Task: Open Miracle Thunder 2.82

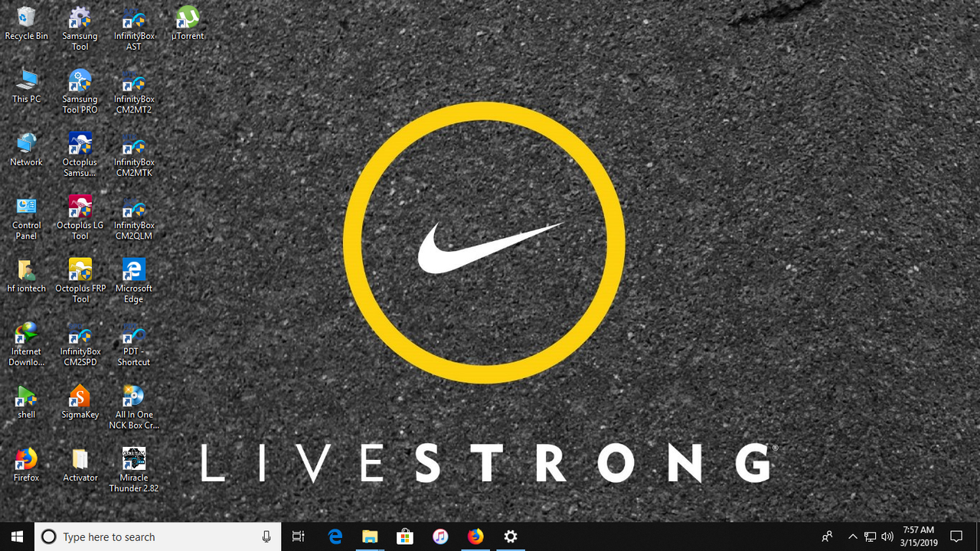Action: coord(133,459)
